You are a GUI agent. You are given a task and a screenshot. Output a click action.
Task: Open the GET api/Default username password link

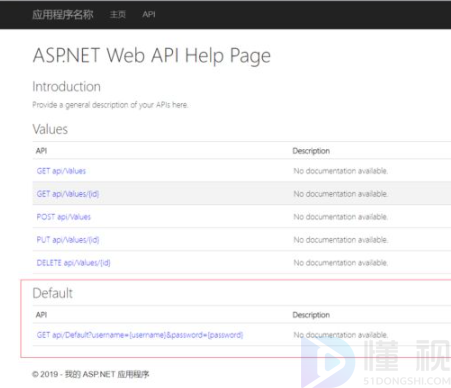point(140,335)
